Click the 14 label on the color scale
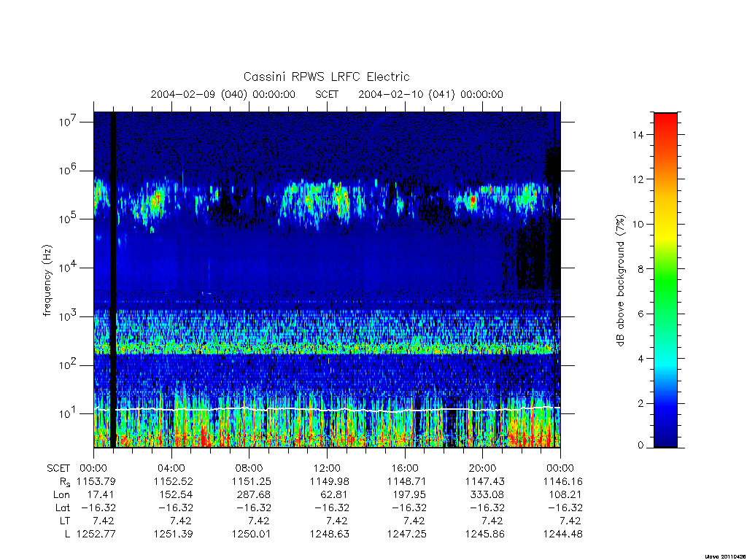 (638, 135)
